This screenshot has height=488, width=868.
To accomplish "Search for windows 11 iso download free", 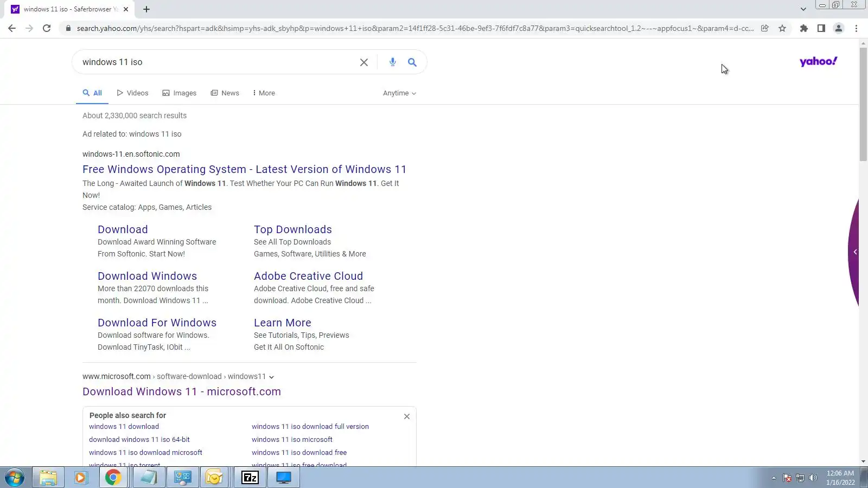I will tap(299, 453).
